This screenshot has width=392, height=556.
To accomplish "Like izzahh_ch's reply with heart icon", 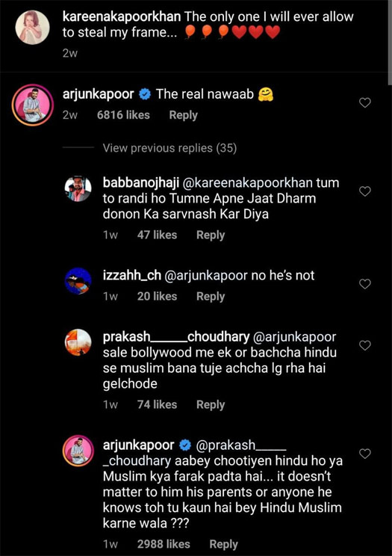I will point(364,284).
